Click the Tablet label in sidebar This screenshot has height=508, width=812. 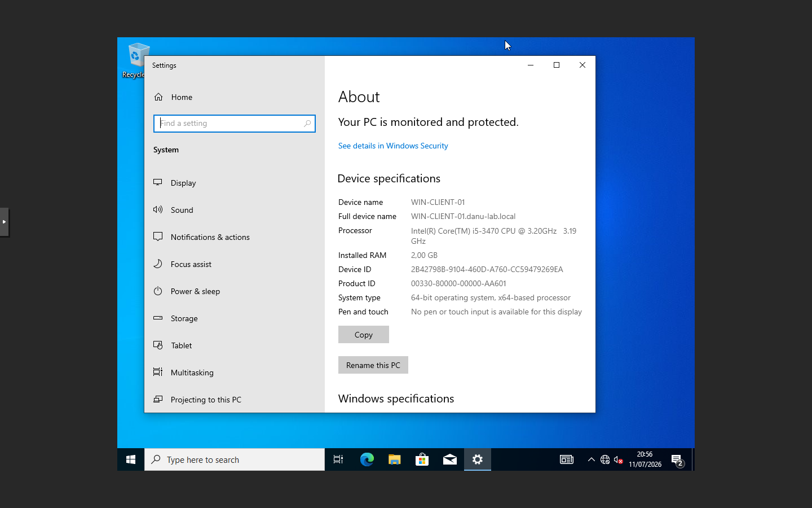(x=181, y=345)
